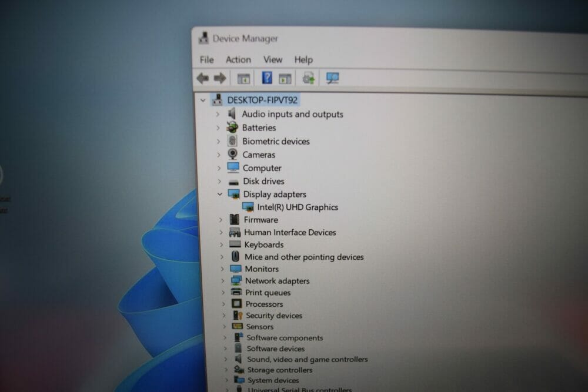Image resolution: width=588 pixels, height=392 pixels.
Task: Click the Update driver toolbar icon
Action: tap(308, 78)
